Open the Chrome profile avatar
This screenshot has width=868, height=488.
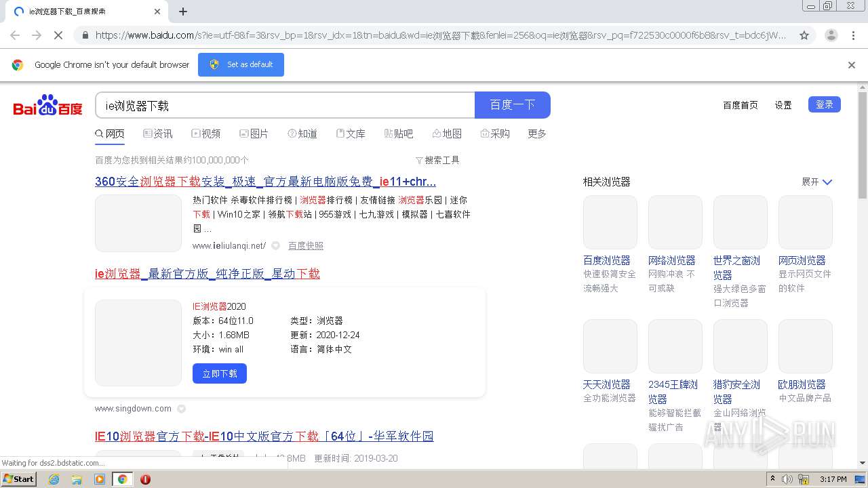pos(831,35)
